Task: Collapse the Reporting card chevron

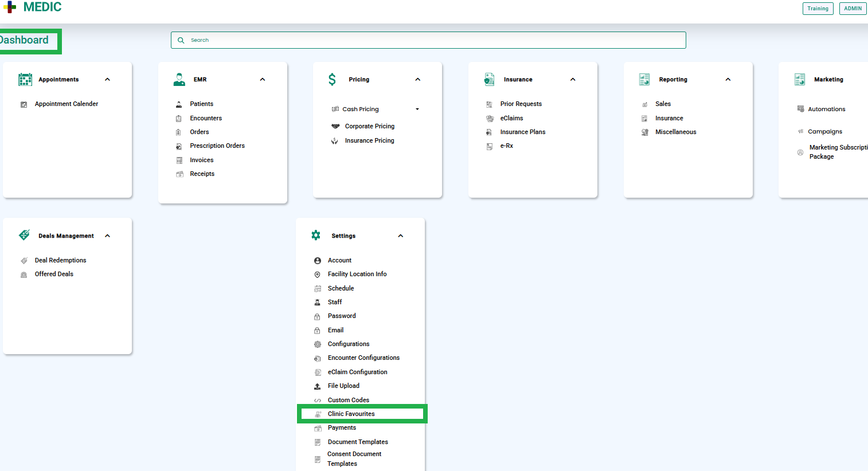Action: click(x=728, y=80)
